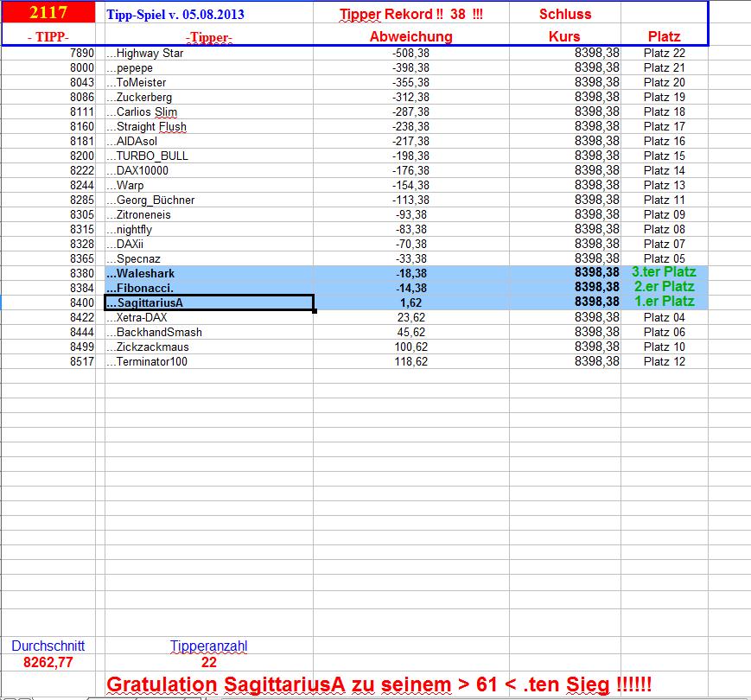Viewport: 751px width, 700px height.
Task: Click the previous-sheet navigation arrow
Action: (14, 697)
